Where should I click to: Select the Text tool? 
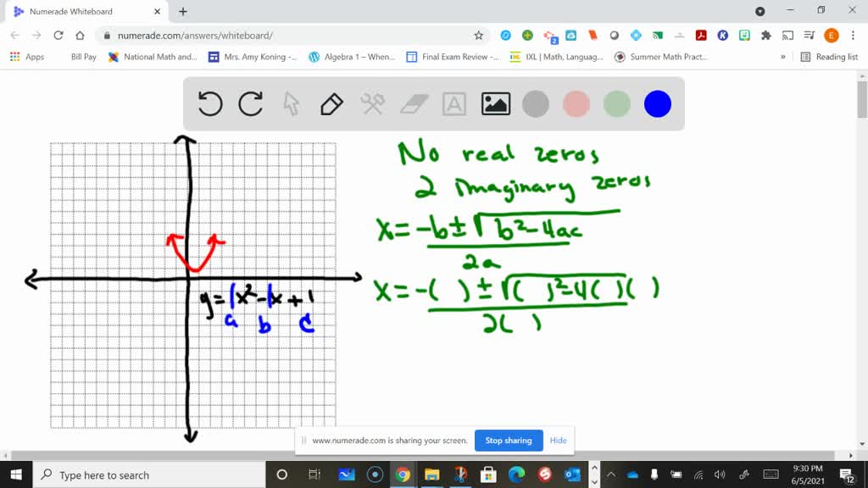pos(453,103)
